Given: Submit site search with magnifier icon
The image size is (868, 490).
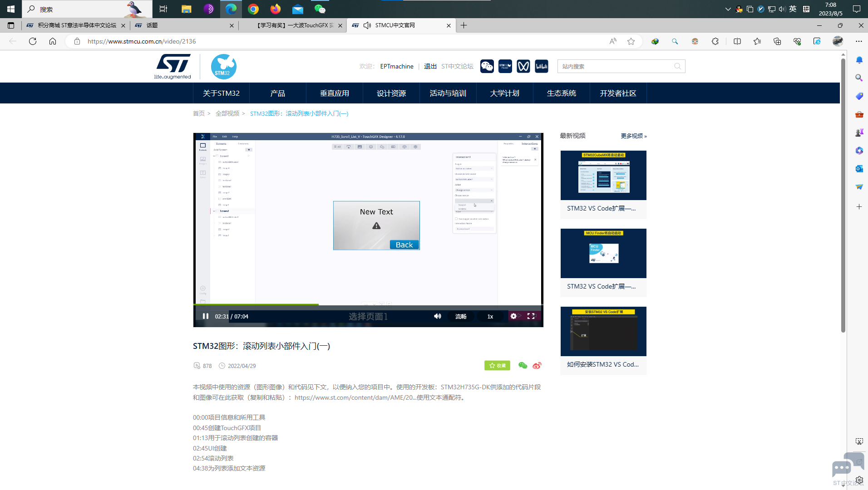Looking at the screenshot, I should [x=678, y=66].
